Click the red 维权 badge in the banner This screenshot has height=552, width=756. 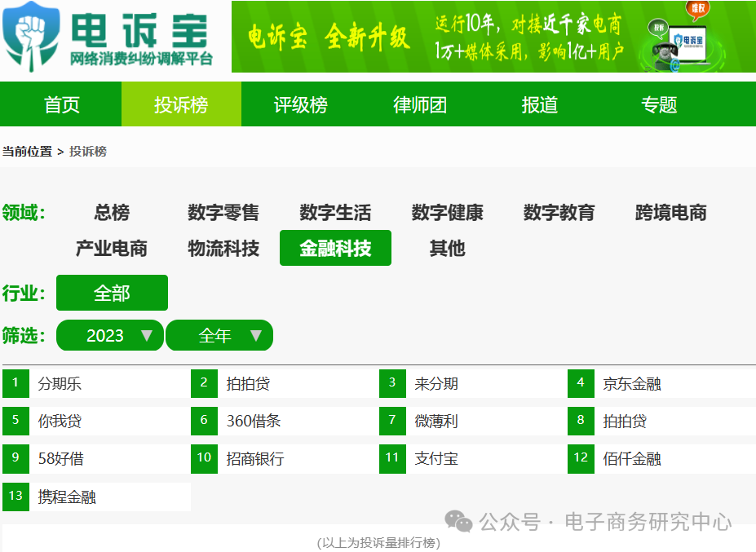click(696, 9)
